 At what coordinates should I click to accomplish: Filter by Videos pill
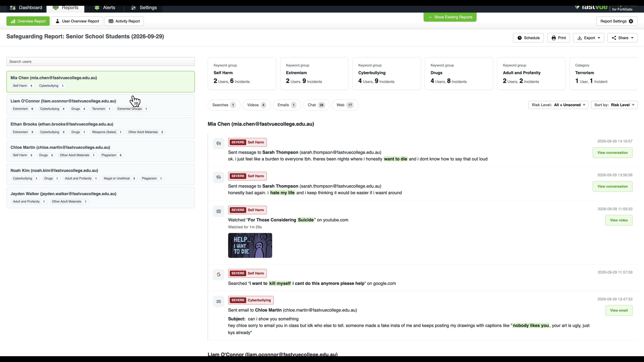pos(257,105)
